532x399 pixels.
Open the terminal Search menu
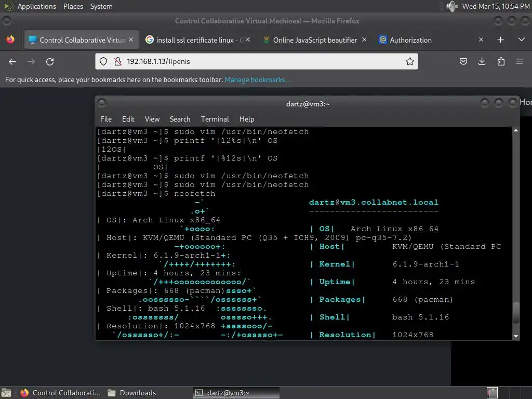[180, 119]
